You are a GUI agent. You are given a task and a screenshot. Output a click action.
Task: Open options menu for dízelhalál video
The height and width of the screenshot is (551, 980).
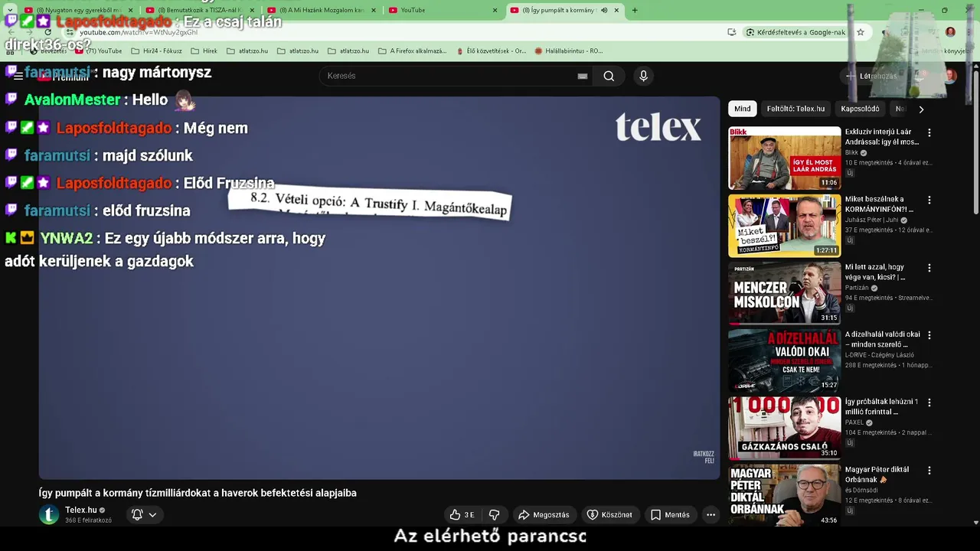point(929,335)
